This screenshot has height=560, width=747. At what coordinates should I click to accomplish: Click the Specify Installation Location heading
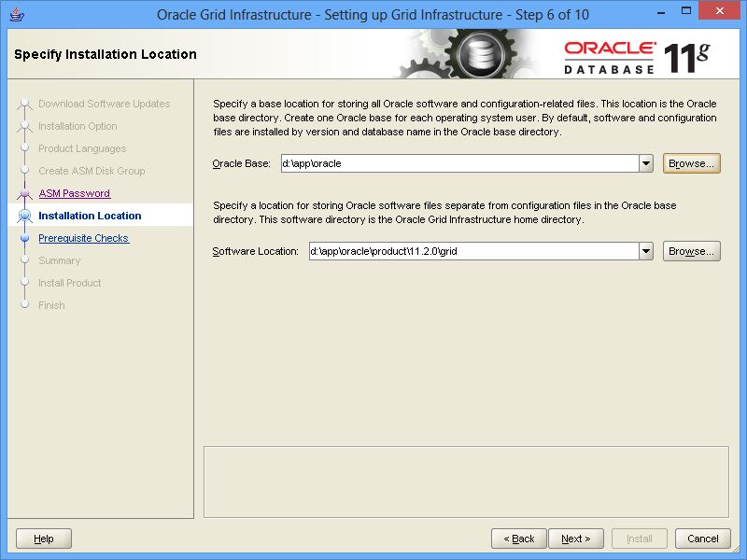click(x=106, y=54)
